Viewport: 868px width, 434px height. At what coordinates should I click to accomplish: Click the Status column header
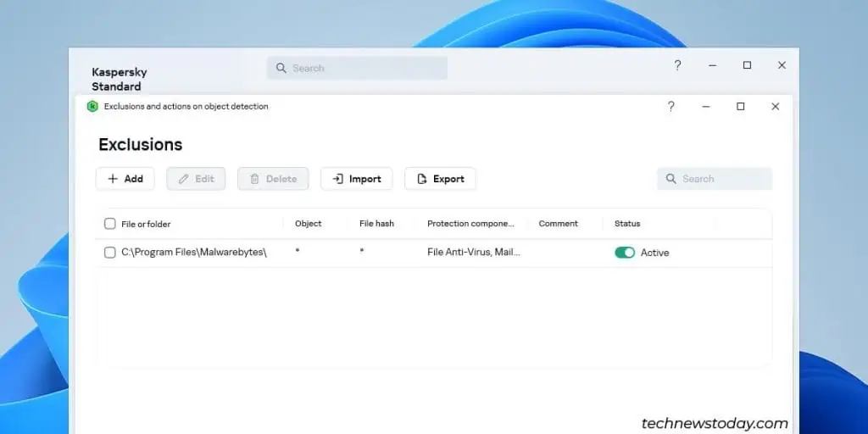click(627, 224)
